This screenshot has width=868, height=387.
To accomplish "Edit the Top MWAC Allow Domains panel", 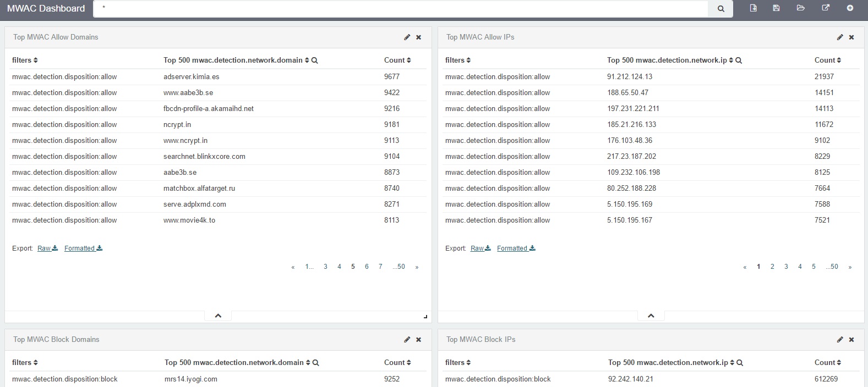I will 407,37.
